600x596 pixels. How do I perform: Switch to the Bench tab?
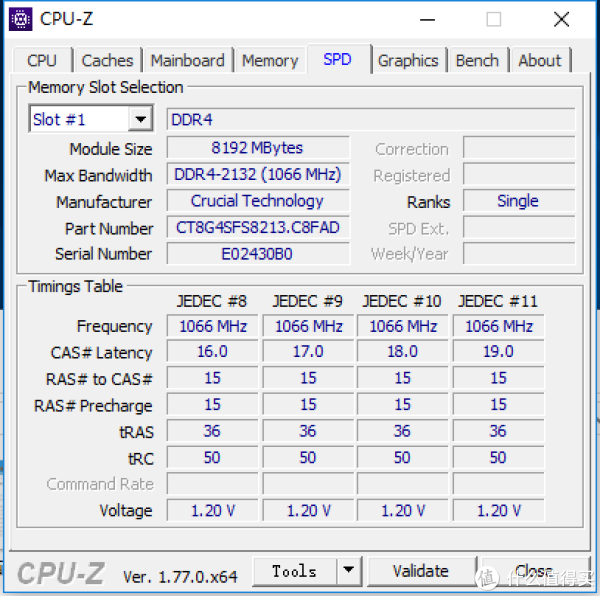478,60
